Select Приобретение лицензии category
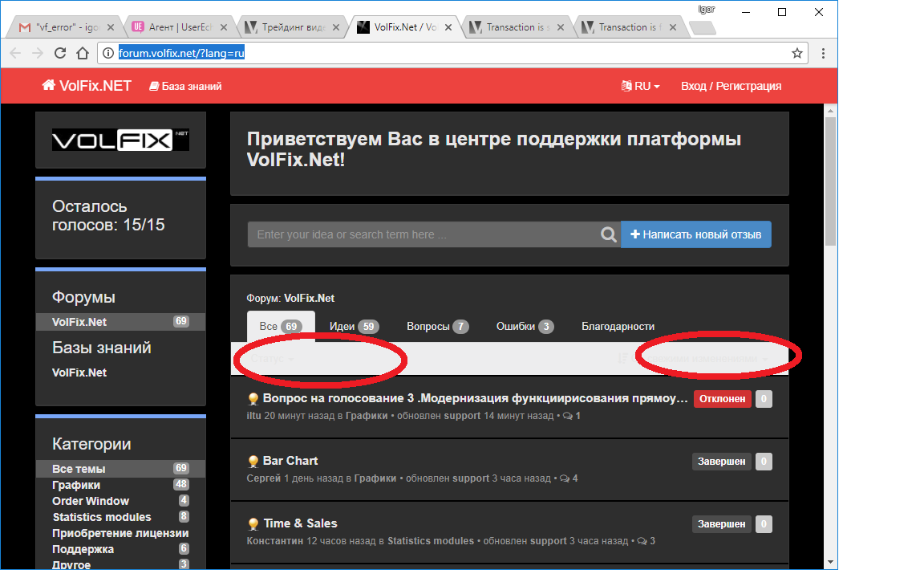This screenshot has width=924, height=578. (x=120, y=533)
